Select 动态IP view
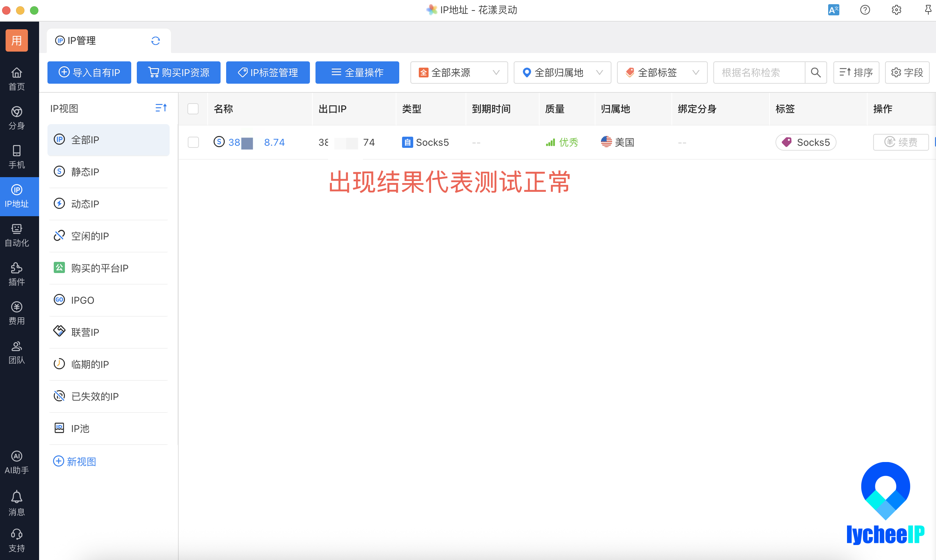Viewport: 936px width, 560px height. coord(109,204)
